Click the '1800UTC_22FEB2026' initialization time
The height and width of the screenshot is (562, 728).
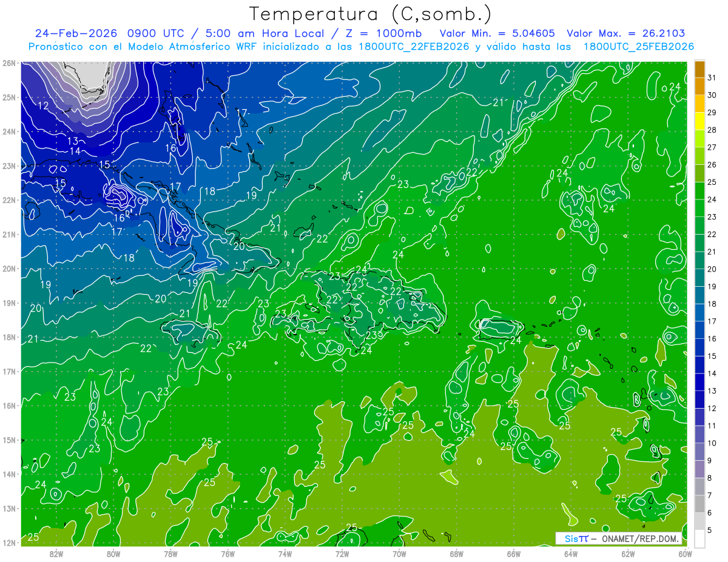pyautogui.click(x=414, y=47)
